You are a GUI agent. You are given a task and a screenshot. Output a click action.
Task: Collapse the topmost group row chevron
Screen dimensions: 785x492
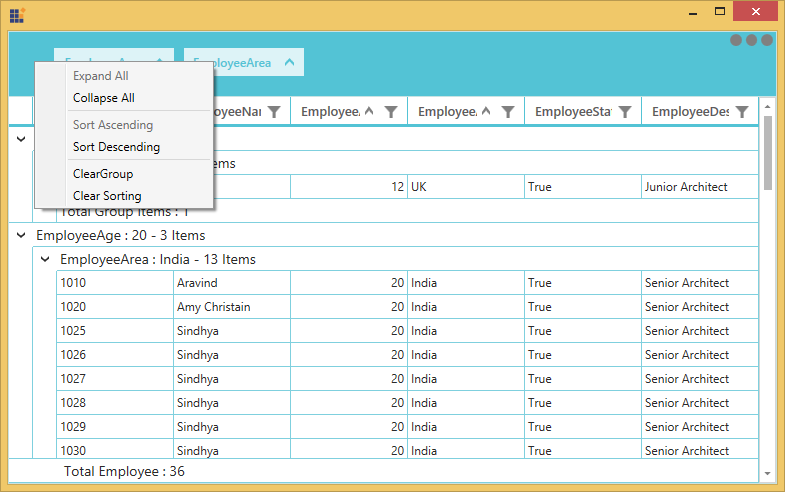tap(21, 139)
